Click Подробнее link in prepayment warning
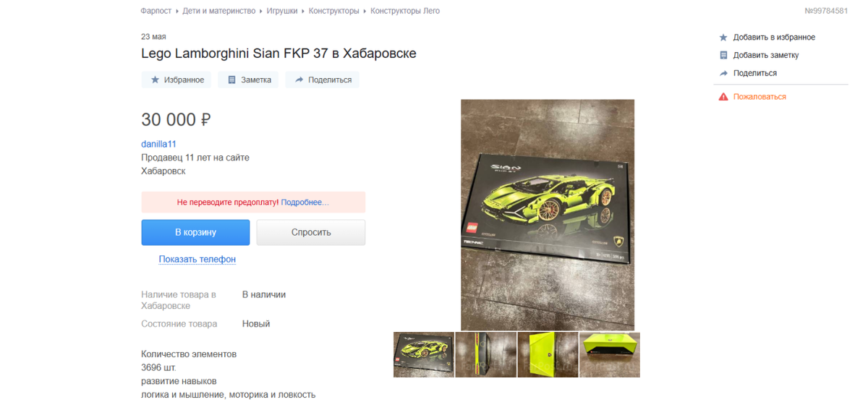 305,202
